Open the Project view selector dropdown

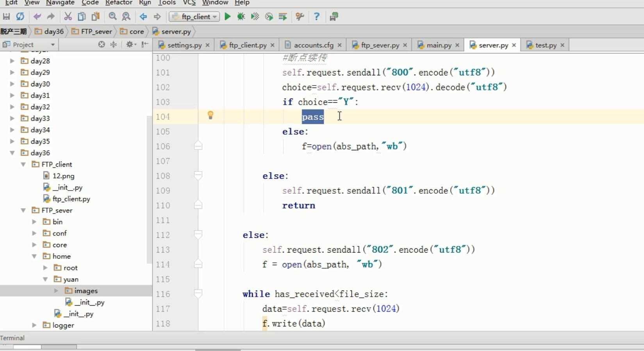click(29, 45)
